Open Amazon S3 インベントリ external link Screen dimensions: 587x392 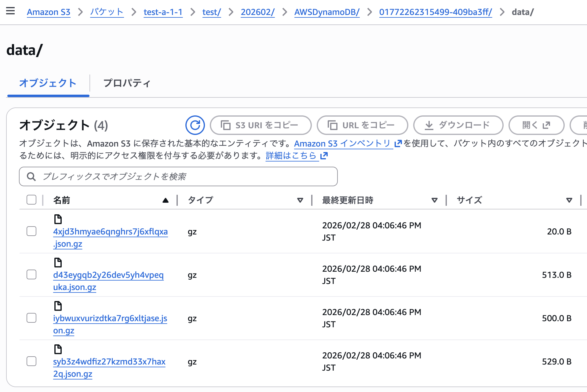(342, 143)
